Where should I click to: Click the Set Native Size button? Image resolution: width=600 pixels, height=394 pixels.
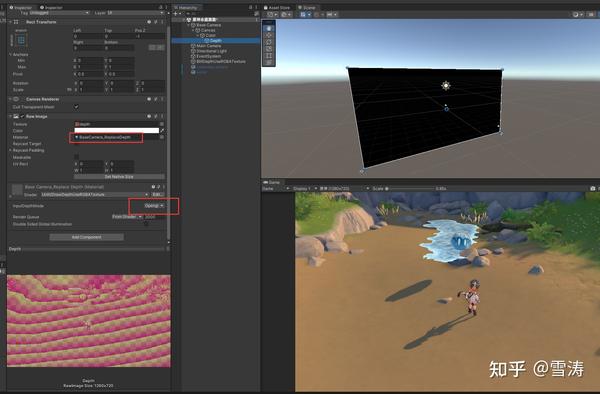tap(119, 177)
